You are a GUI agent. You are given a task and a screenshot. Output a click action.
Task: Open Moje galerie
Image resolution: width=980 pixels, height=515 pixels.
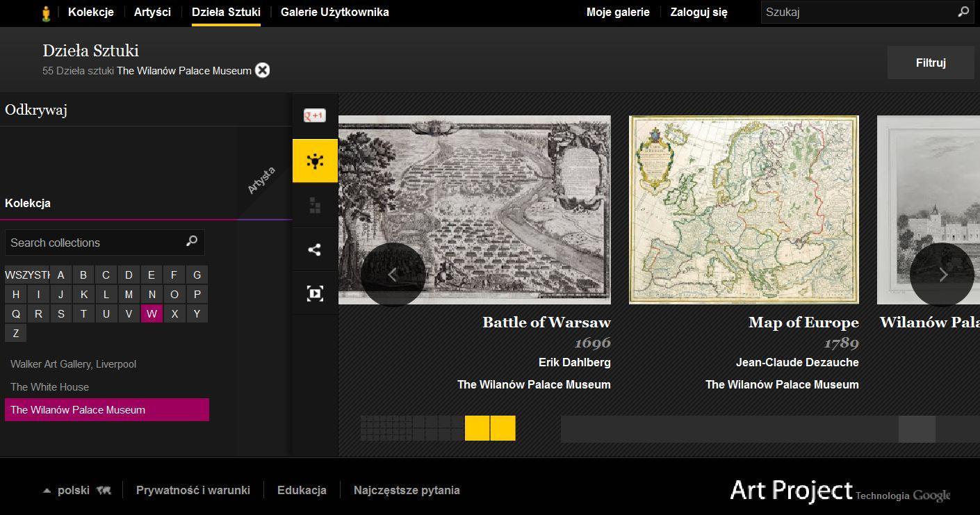tap(618, 12)
